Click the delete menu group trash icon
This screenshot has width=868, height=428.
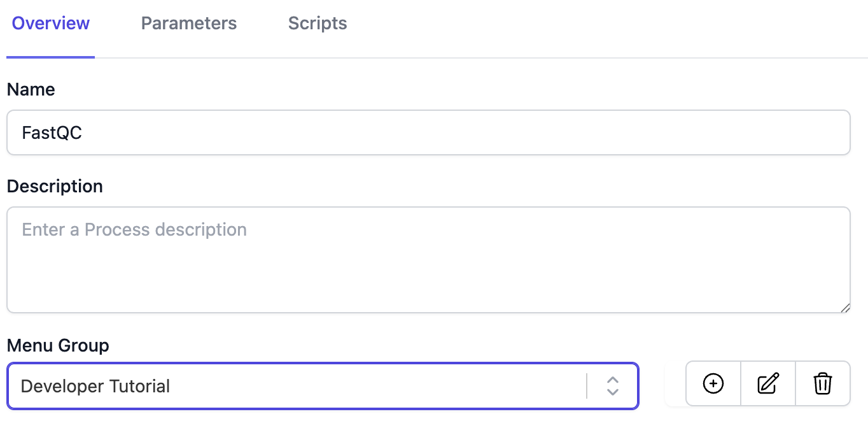[x=823, y=383]
